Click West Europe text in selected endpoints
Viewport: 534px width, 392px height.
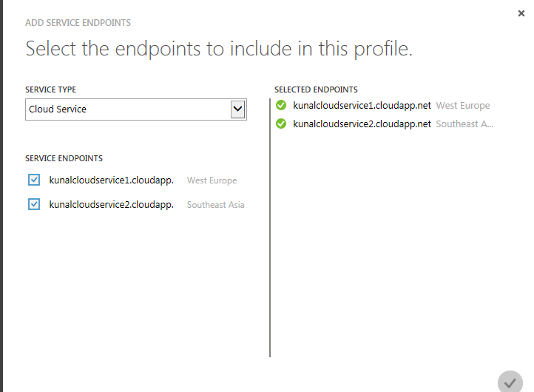coord(463,106)
